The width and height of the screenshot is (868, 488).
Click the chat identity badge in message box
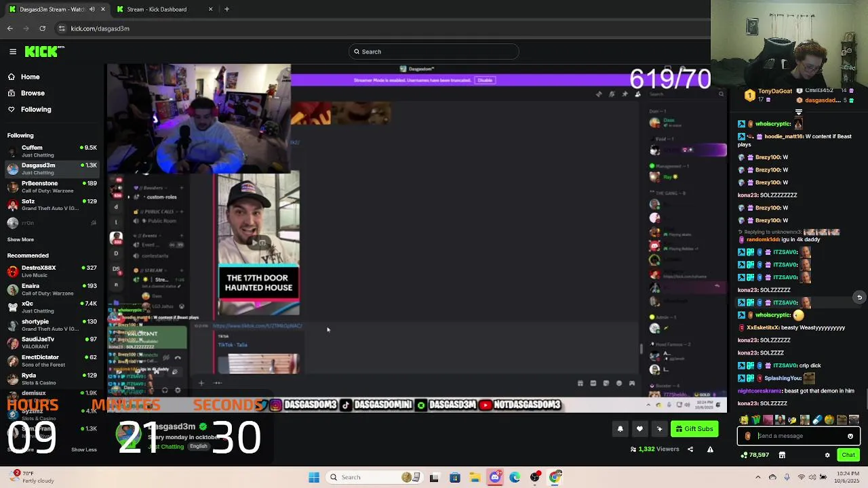pos(748,436)
